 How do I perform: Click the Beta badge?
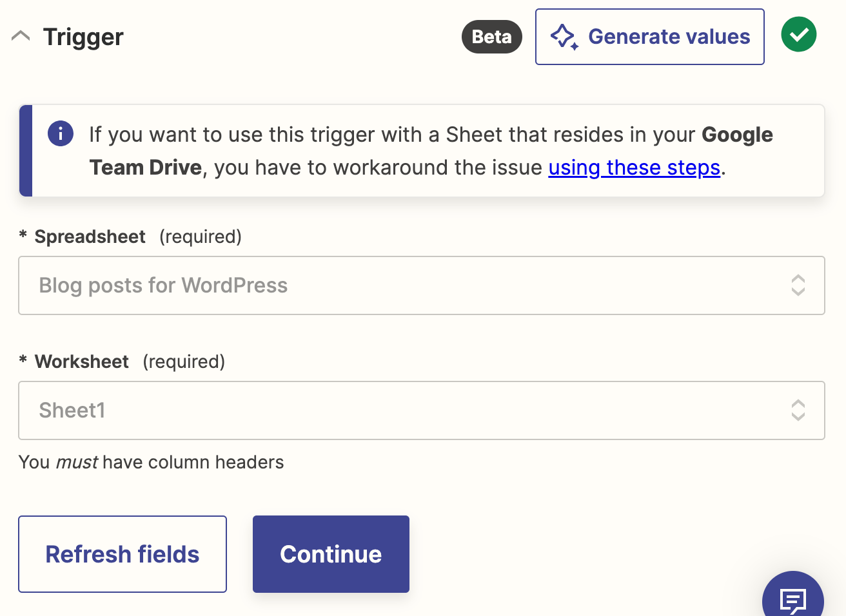pyautogui.click(x=491, y=37)
